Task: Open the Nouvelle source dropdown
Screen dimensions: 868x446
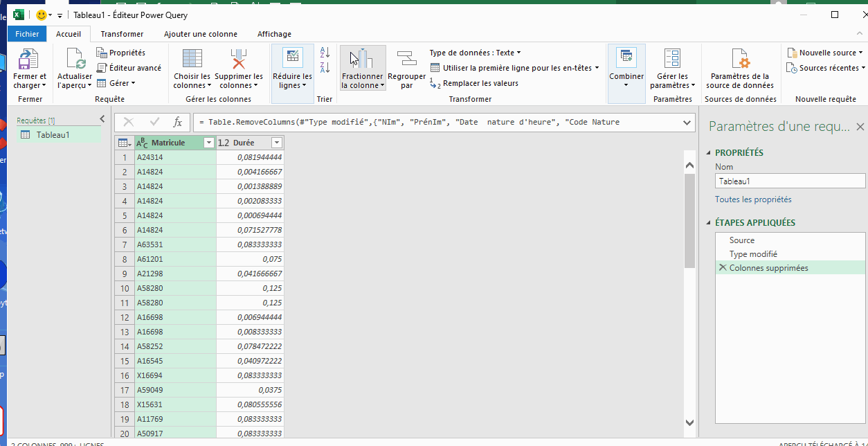Action: coord(825,53)
